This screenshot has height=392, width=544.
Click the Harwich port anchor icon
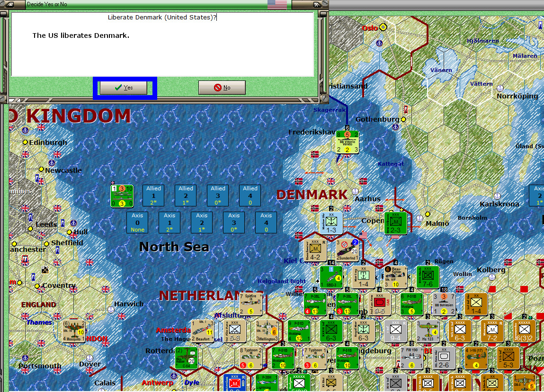[111, 310]
